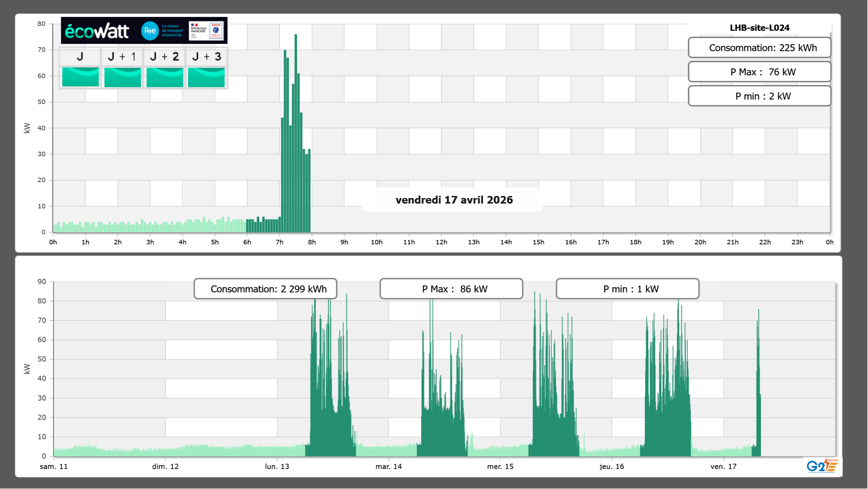This screenshot has height=489, width=868.
Task: Click the LHB-site-L024 site title
Action: click(759, 28)
